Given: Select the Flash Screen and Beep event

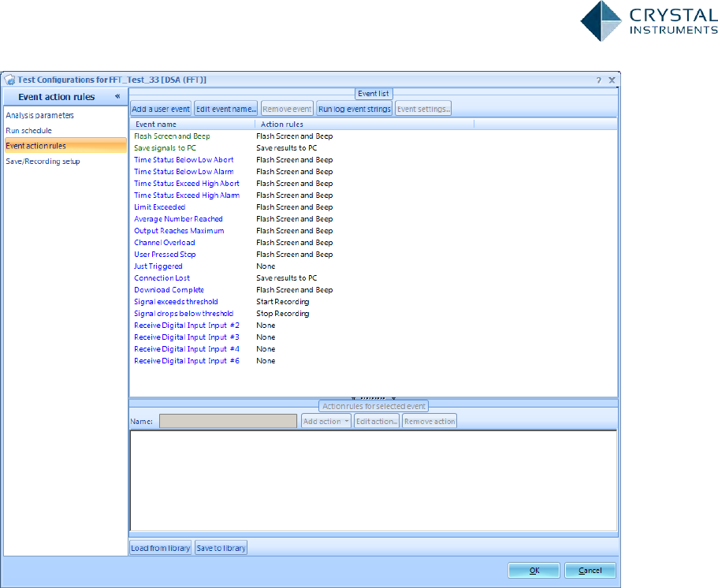Looking at the screenshot, I should (172, 136).
